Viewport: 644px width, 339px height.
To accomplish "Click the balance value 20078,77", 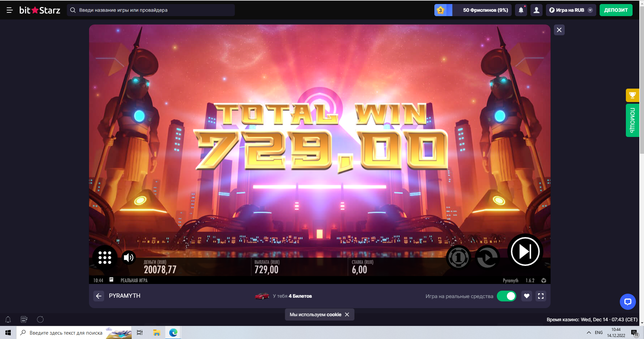I will click(x=160, y=270).
